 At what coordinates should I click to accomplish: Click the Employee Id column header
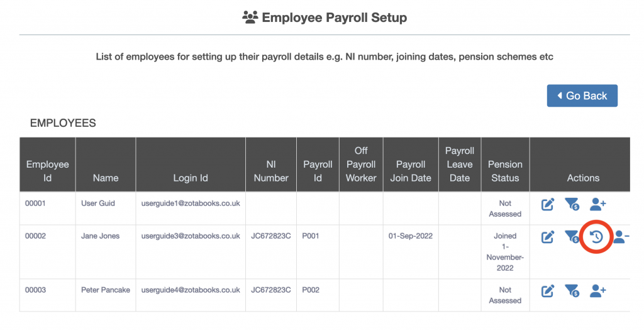[47, 171]
